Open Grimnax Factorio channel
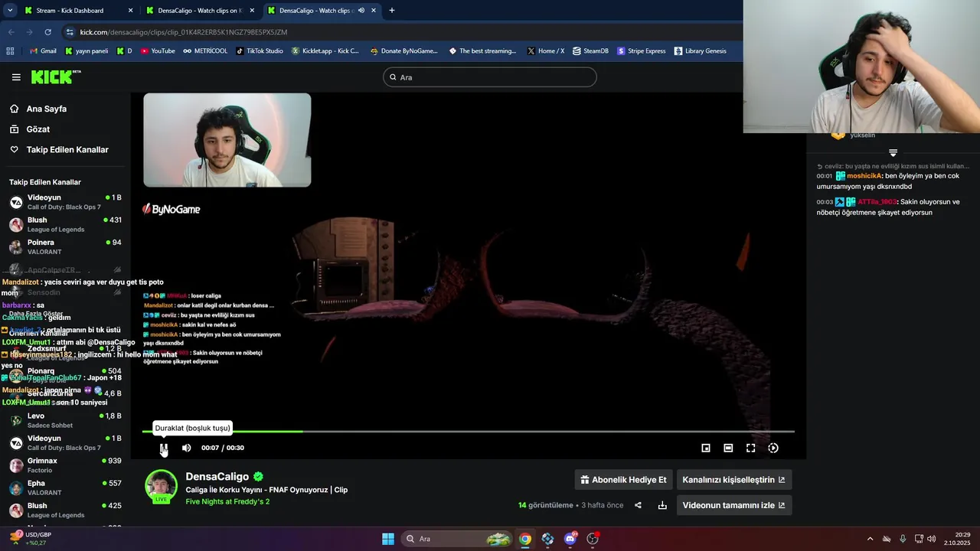The height and width of the screenshot is (551, 980). coord(65,465)
